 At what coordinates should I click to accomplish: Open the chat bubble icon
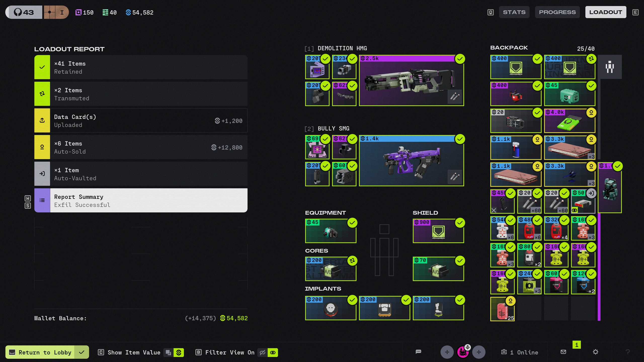(x=418, y=352)
